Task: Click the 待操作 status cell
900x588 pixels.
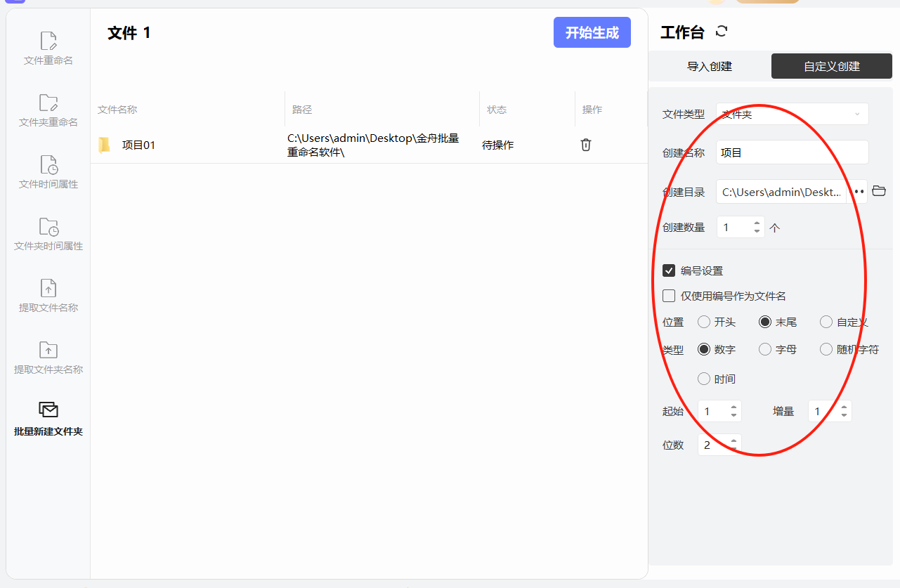Action: pos(497,145)
